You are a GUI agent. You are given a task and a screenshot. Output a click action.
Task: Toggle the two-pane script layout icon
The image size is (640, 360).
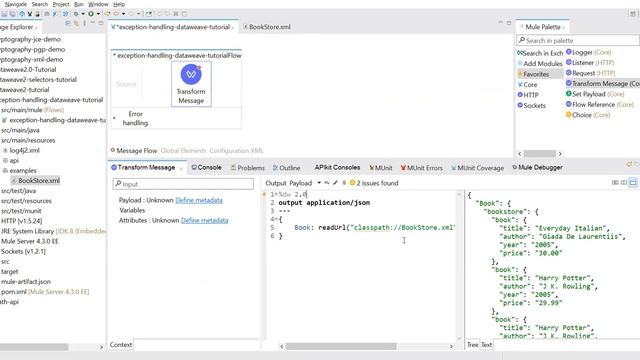coord(624,183)
